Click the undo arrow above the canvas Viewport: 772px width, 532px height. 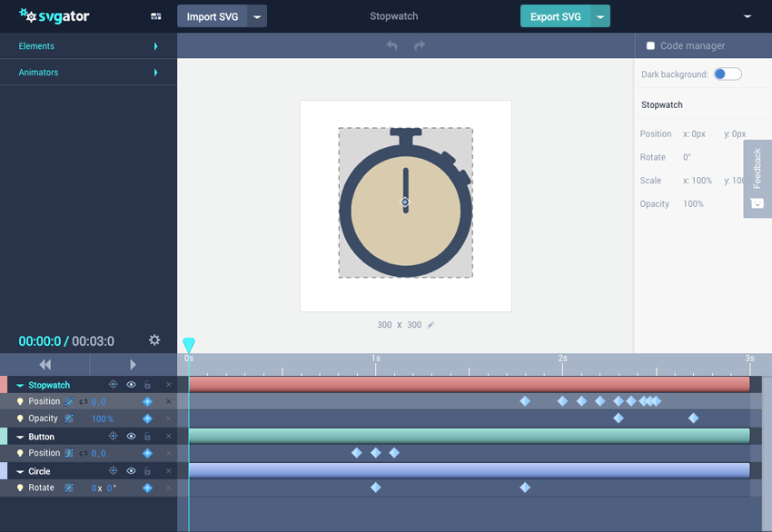pyautogui.click(x=391, y=45)
